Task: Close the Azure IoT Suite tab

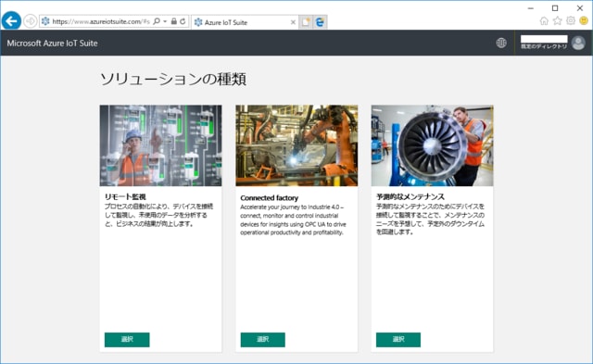Action: point(293,22)
